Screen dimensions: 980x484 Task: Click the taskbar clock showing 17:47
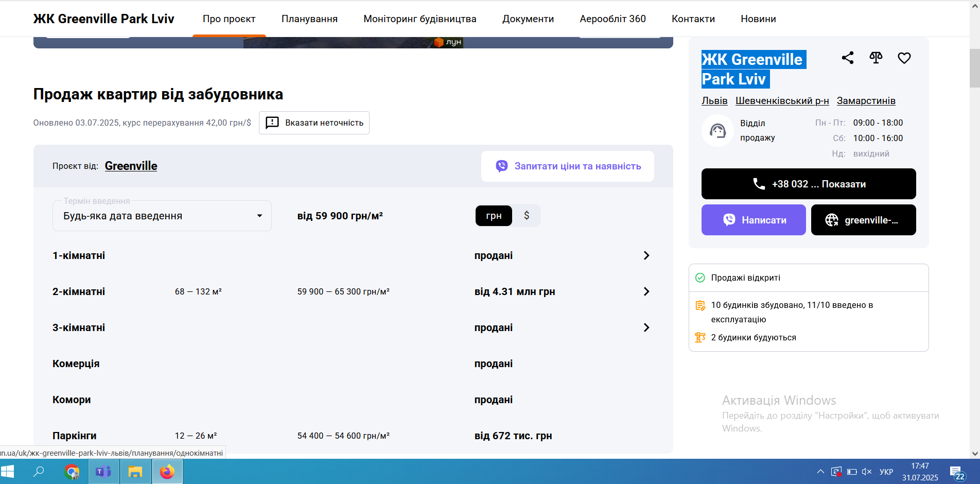[x=920, y=472]
